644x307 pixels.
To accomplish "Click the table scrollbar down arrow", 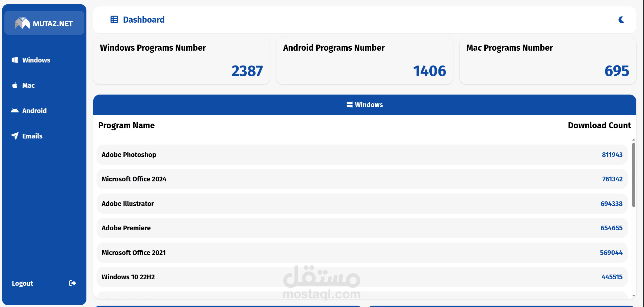I will 634,296.
